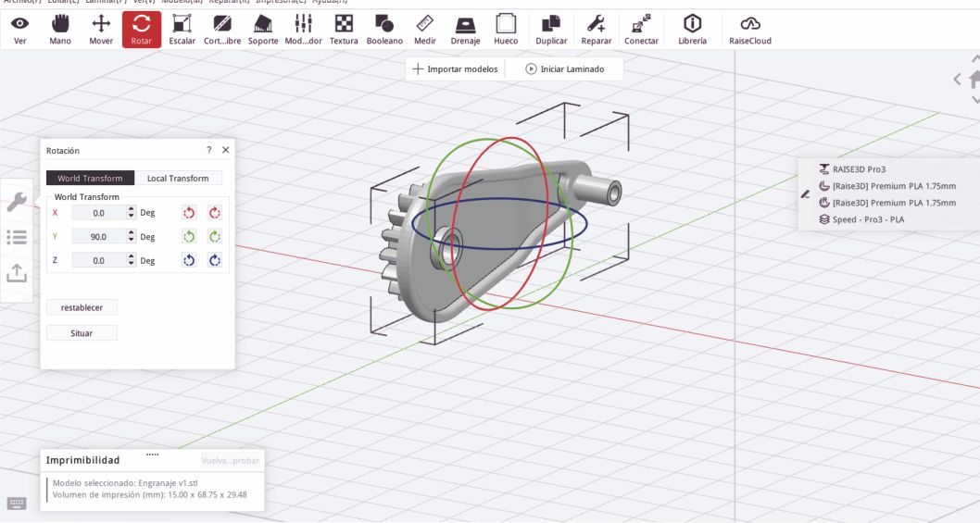This screenshot has height=523, width=980.
Task: Rotate Z clockwise with blue icon
Action: 215,260
